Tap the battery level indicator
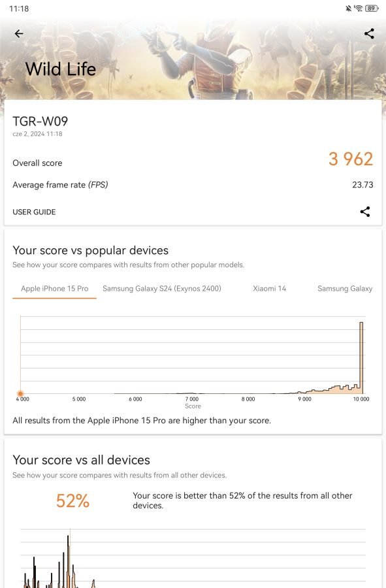The image size is (386, 588). pyautogui.click(x=372, y=8)
